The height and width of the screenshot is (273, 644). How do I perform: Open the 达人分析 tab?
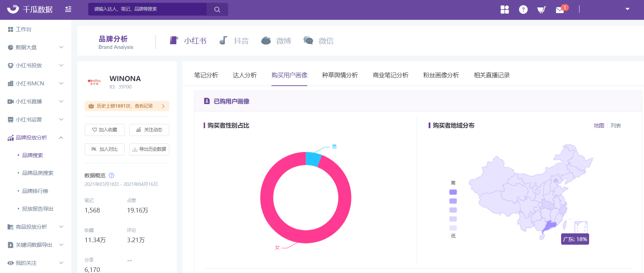[x=245, y=75]
